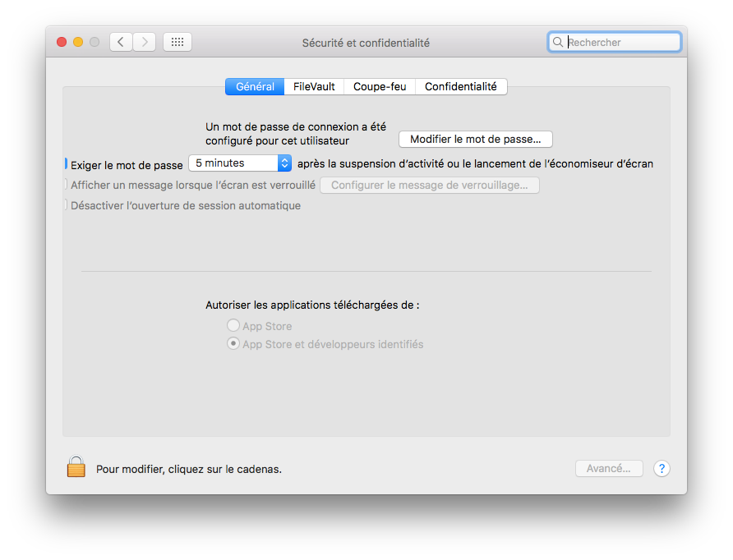The image size is (733, 560).
Task: Click the Sécurité et confidentialité window title
Action: pyautogui.click(x=366, y=43)
